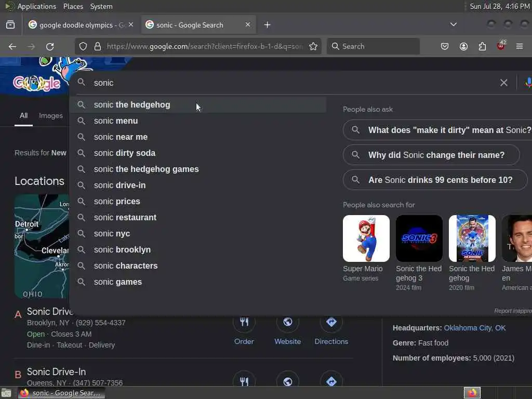
Task: Open the Brooklyn Sonic Drive-In listing title
Action: point(50,312)
